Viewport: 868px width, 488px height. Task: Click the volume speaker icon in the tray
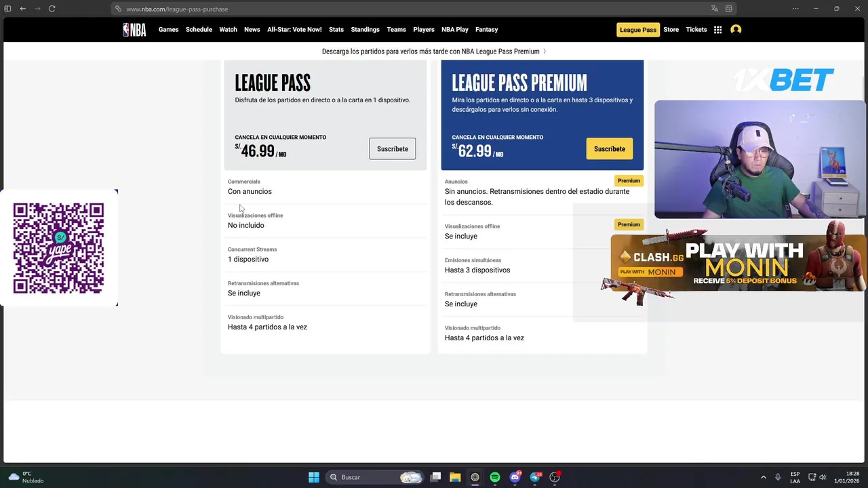[x=823, y=477]
